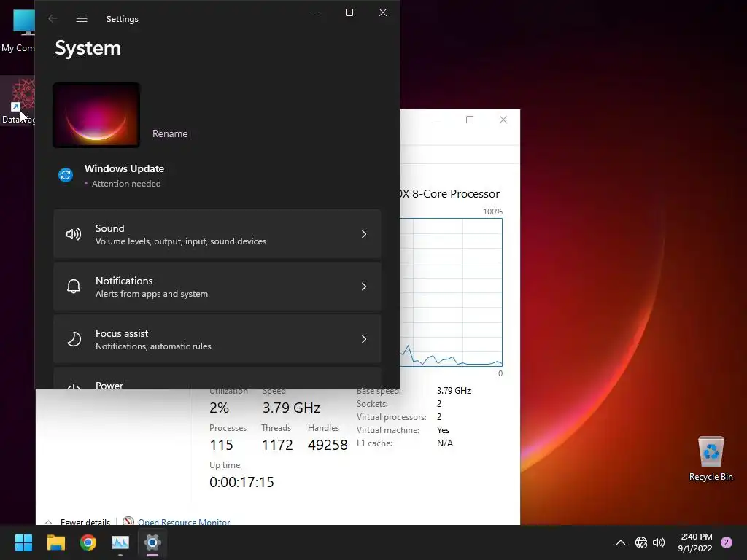Viewport: 747px width, 560px height.
Task: Click the Focus assist moon icon
Action: tap(74, 339)
